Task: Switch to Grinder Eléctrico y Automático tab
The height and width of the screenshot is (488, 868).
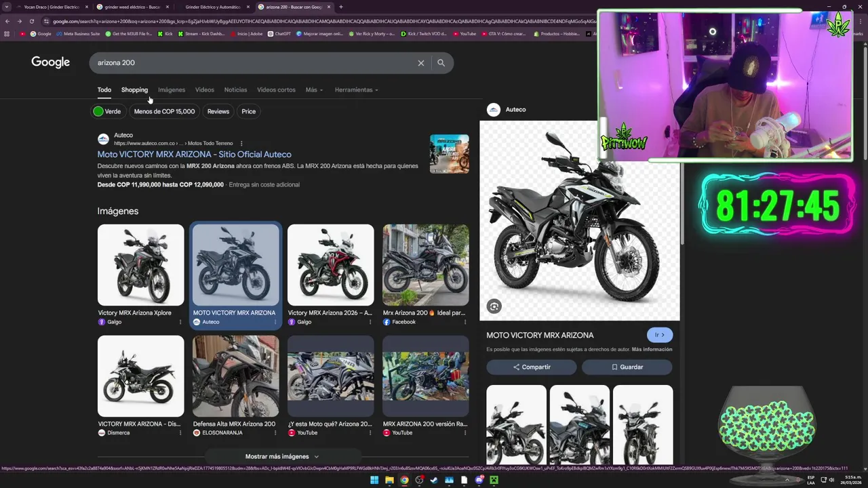Action: [x=212, y=7]
